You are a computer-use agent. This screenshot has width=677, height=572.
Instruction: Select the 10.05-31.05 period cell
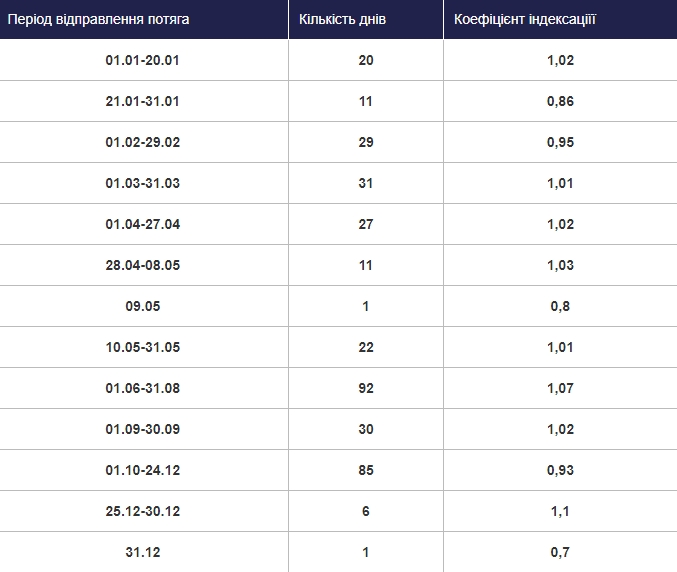[142, 347]
